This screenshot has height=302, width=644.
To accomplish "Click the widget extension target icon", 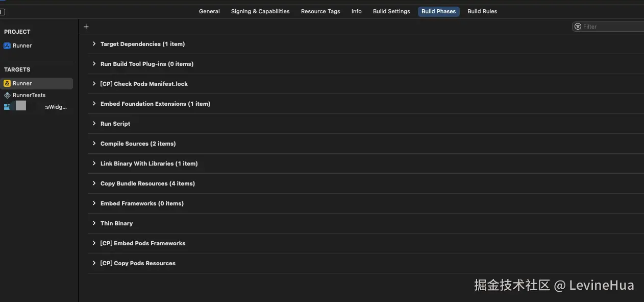I will pyautogui.click(x=7, y=107).
